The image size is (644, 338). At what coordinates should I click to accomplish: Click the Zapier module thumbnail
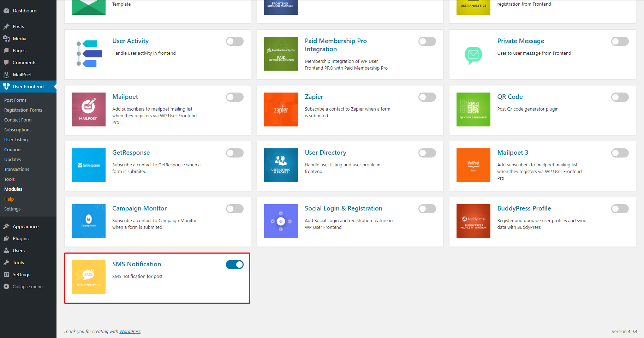pos(281,109)
